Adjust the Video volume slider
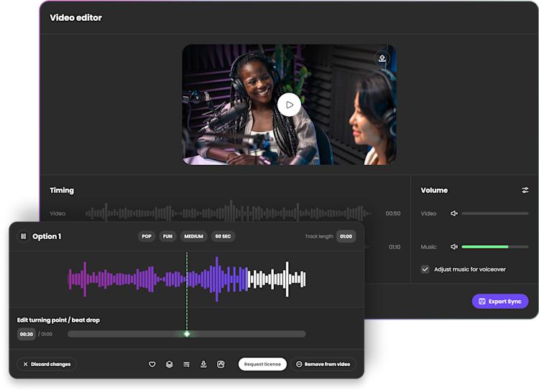Screen dimensions: 539x392 click(x=495, y=213)
